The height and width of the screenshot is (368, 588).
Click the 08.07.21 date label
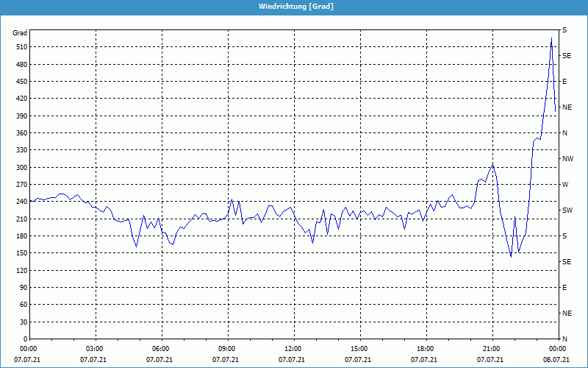pos(556,360)
